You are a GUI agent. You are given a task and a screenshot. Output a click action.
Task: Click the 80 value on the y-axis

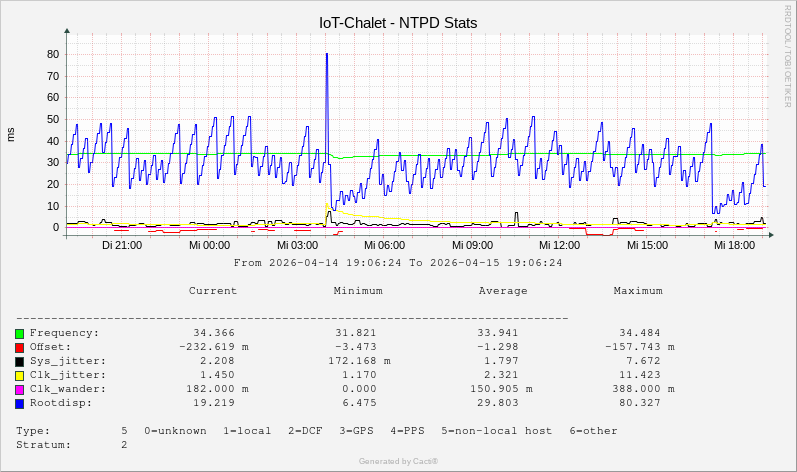tap(52, 54)
